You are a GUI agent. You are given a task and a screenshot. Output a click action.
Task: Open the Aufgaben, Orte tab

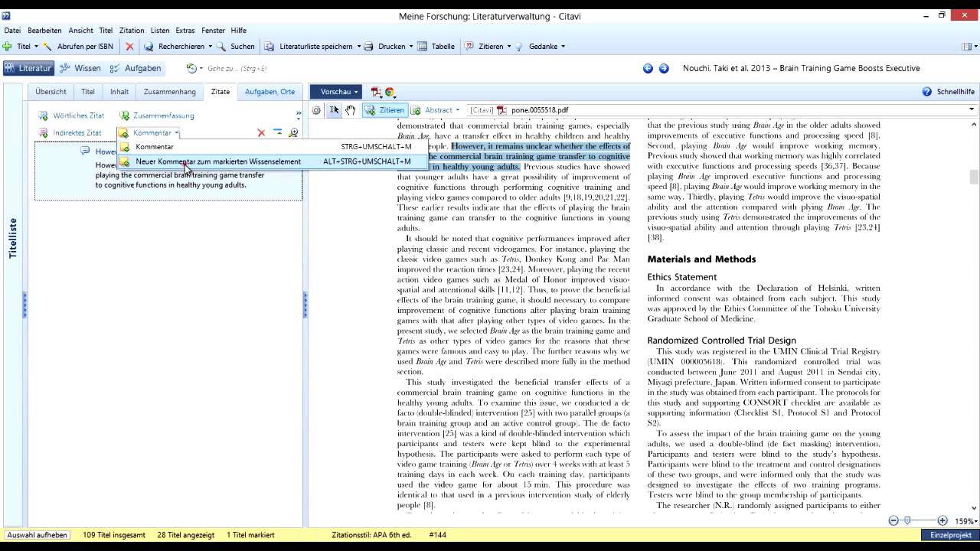click(x=269, y=92)
